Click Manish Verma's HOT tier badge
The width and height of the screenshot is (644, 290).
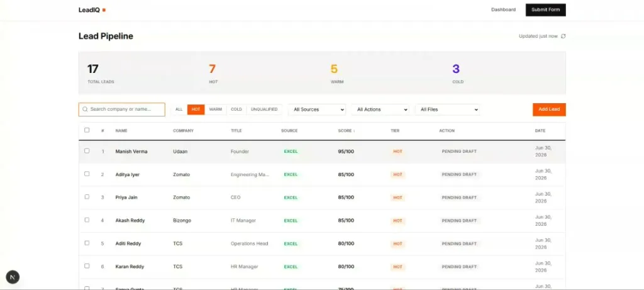pyautogui.click(x=397, y=152)
